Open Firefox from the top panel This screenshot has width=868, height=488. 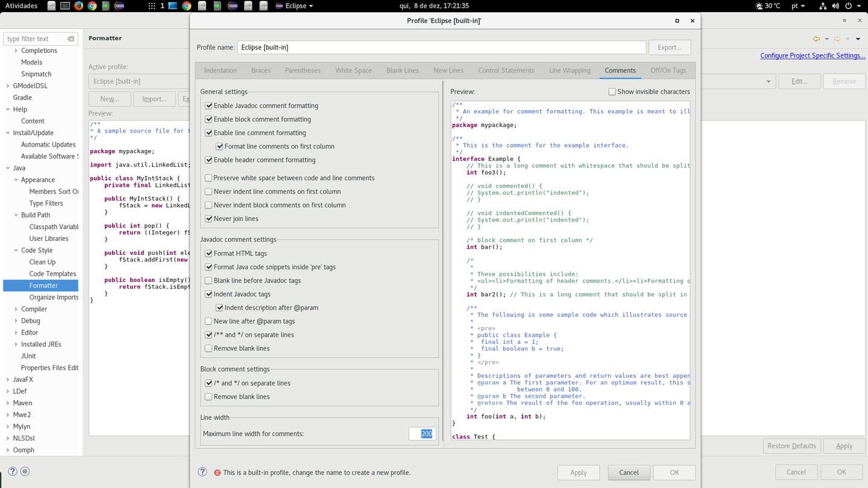click(x=79, y=6)
